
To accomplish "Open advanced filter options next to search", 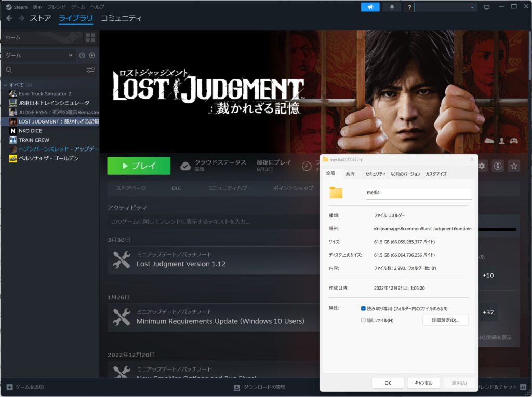I will 90,70.
